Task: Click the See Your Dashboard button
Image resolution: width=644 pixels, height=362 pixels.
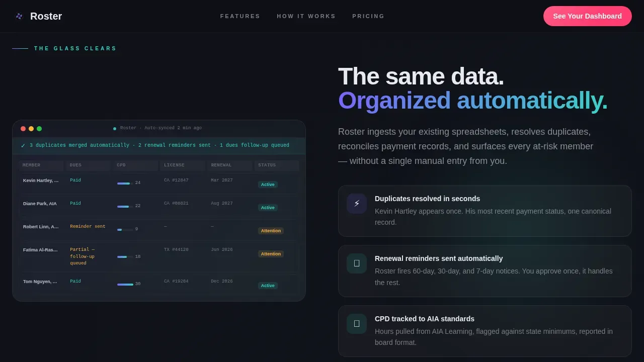Action: tap(588, 16)
